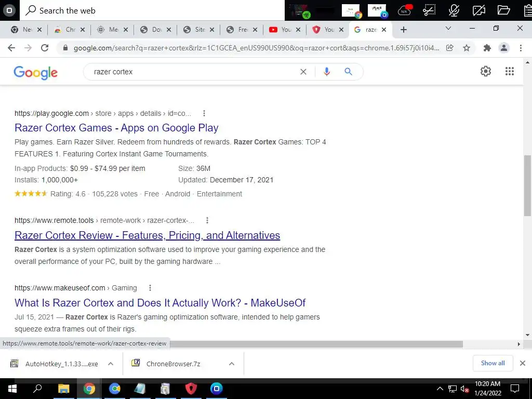Open the MakeUseOf Razer Cortex article
The height and width of the screenshot is (399, 532).
(x=160, y=303)
